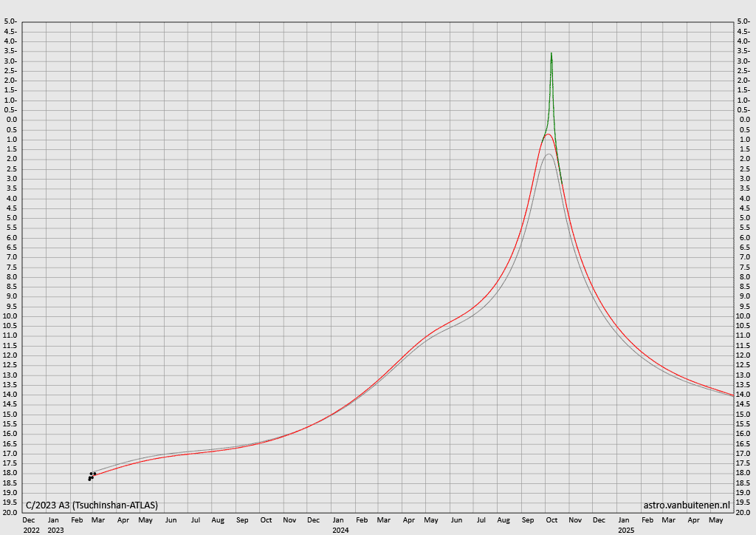Screen dimensions: 756x535
Task: Click the "C/2023 A3 (Tsuchinshan-ATLAS)" comet title
Action: click(92, 505)
